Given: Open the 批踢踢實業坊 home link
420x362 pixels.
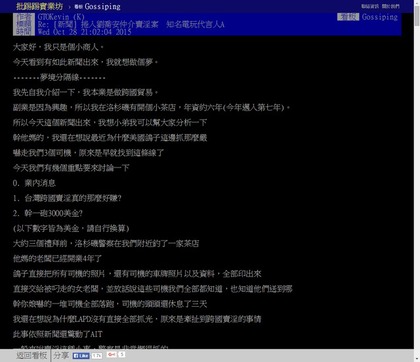Looking at the screenshot, I should [39, 6].
